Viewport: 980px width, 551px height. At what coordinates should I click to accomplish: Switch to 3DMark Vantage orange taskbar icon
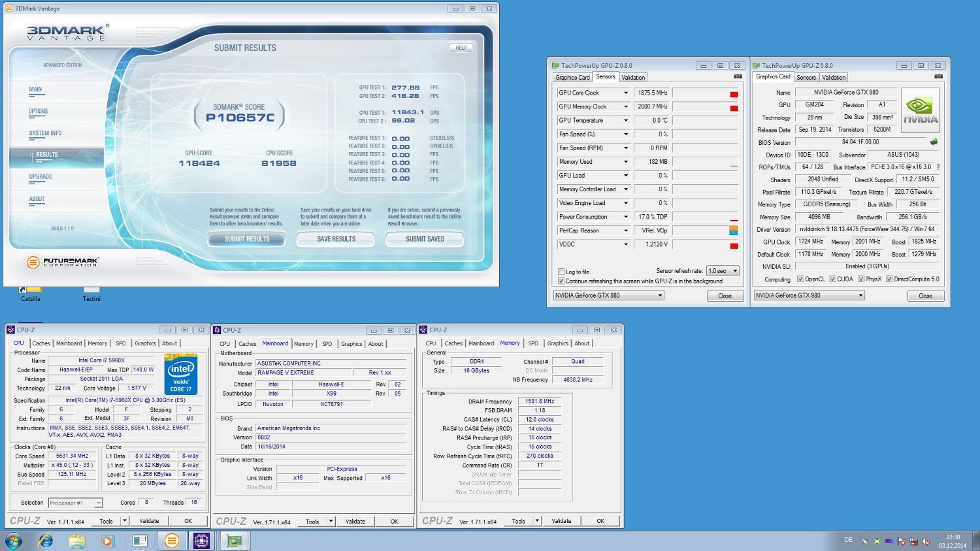171,541
